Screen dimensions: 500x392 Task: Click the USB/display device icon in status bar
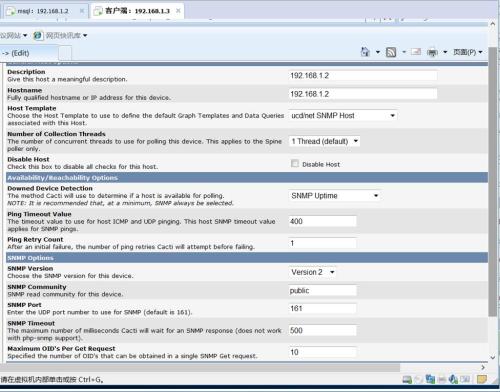[x=465, y=379]
